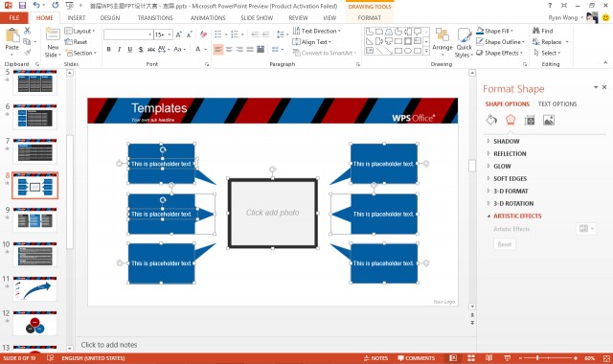Click the feedback smiley face icon
This screenshot has height=364, width=613.
[x=605, y=17]
